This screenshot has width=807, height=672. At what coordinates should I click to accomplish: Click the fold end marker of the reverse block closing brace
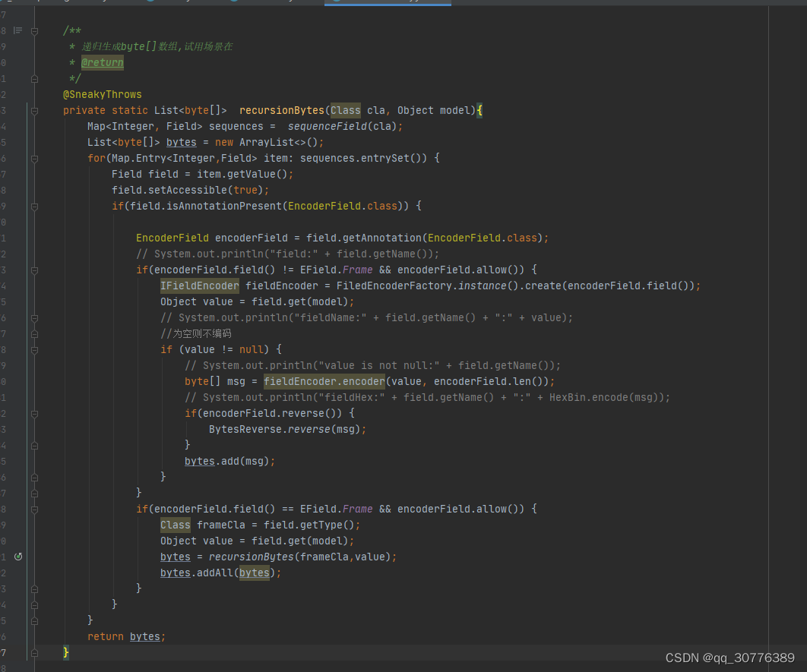click(x=34, y=446)
